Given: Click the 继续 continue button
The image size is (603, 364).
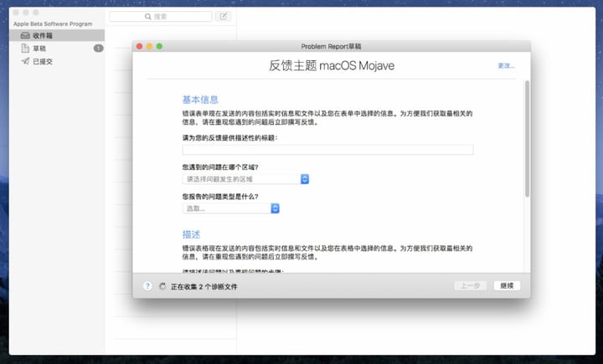Looking at the screenshot, I should 507,285.
